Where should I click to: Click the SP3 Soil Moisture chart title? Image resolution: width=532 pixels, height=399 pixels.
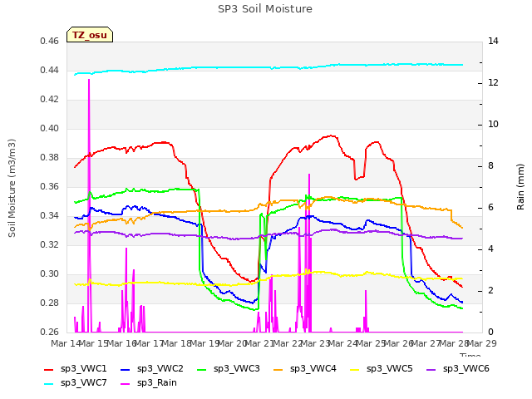(x=265, y=9)
